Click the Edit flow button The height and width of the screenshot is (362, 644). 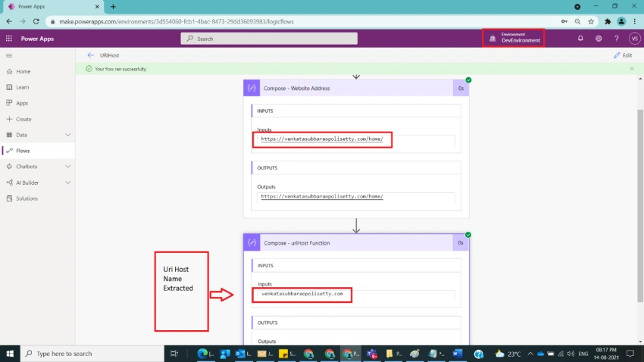(623, 55)
